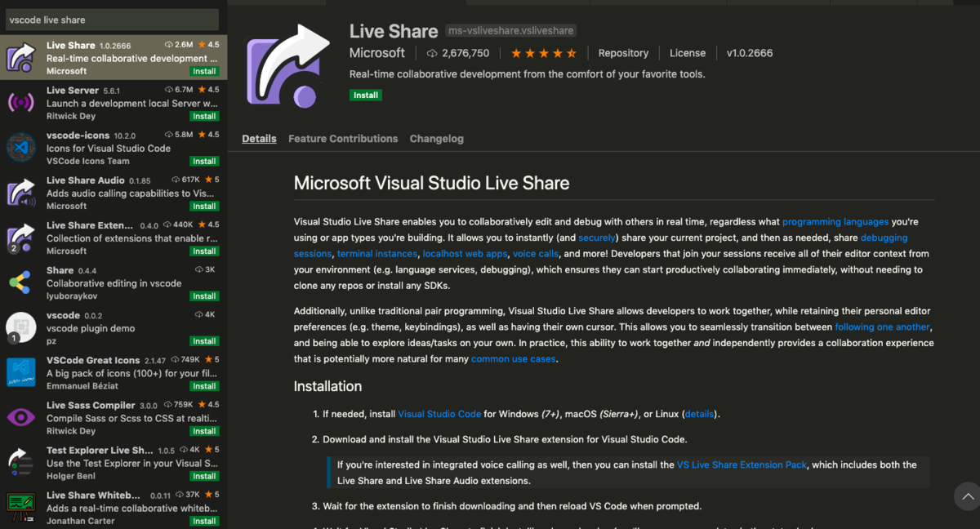Click the Emmanuel Béziat publisher name
Viewport: 980px width, 529px height.
82,386
